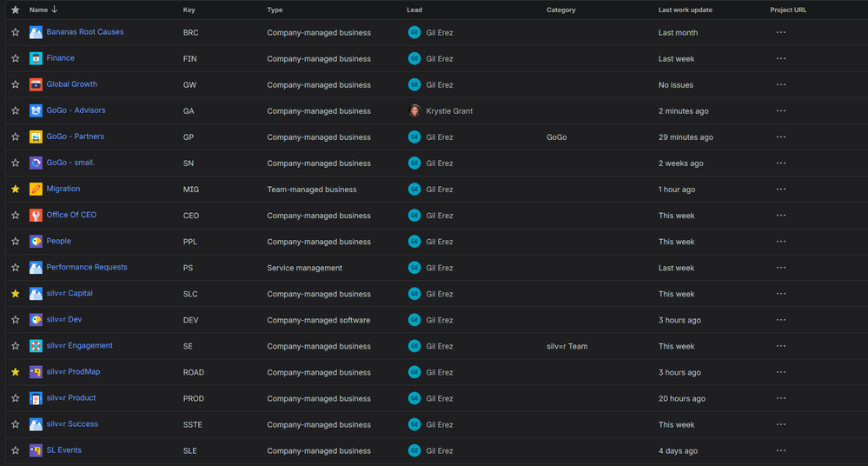Click the silv=r Success project avatar icon

(36, 424)
